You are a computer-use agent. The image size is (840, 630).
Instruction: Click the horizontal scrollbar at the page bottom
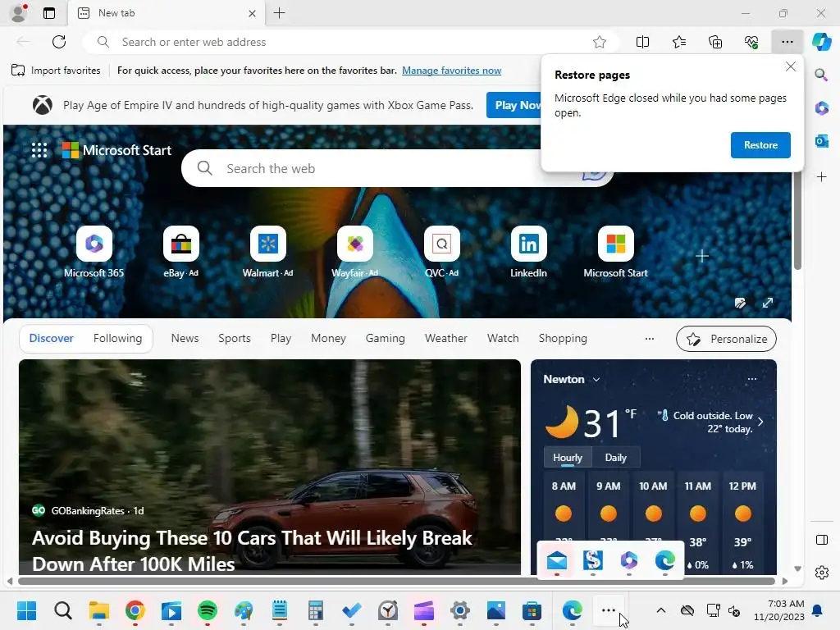(x=396, y=581)
